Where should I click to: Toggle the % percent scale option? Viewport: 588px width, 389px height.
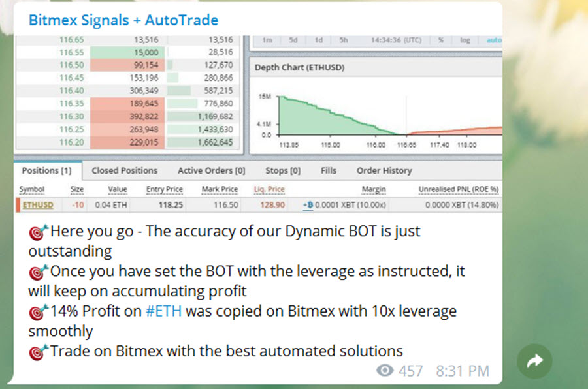[441, 40]
